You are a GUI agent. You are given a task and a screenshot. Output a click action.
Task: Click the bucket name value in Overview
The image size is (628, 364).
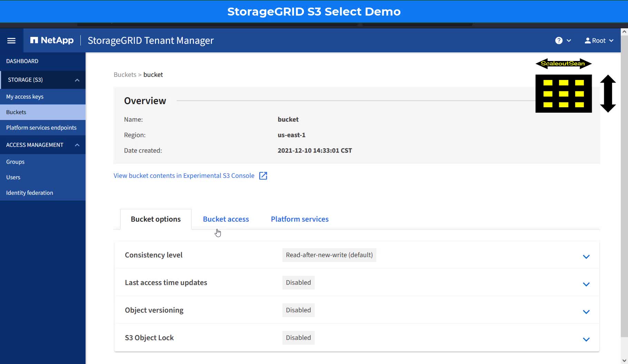288,120
